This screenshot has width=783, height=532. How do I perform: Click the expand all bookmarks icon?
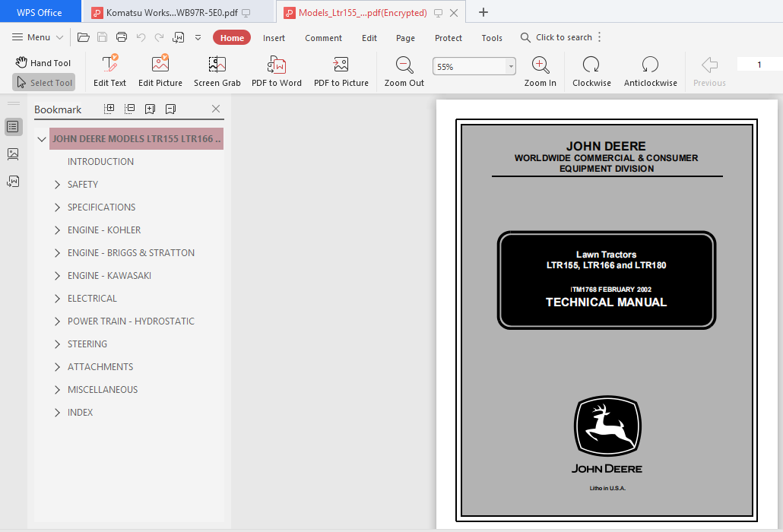click(109, 109)
